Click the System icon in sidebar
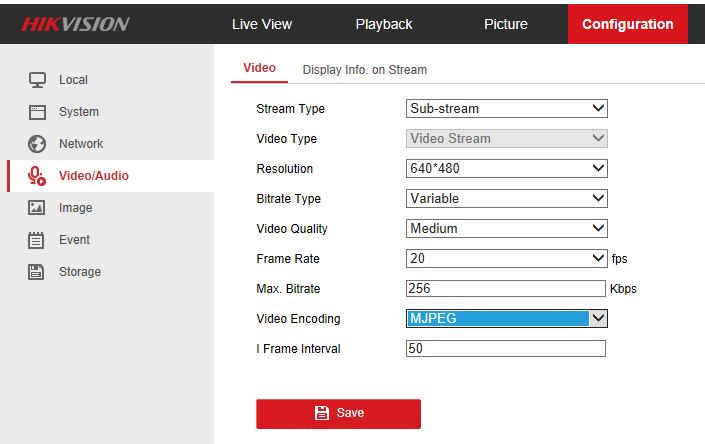 [37, 112]
